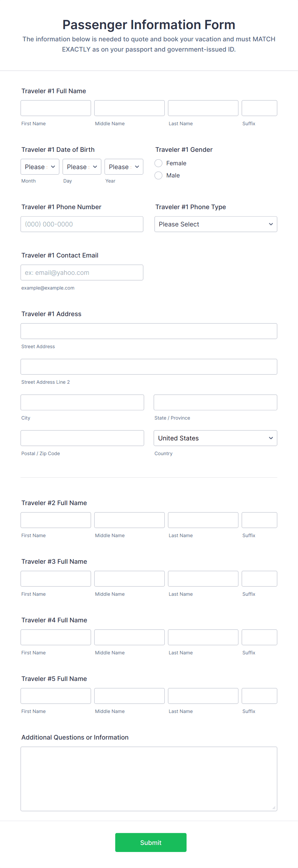Click the Traveler #1 Suffix field

coord(259,108)
